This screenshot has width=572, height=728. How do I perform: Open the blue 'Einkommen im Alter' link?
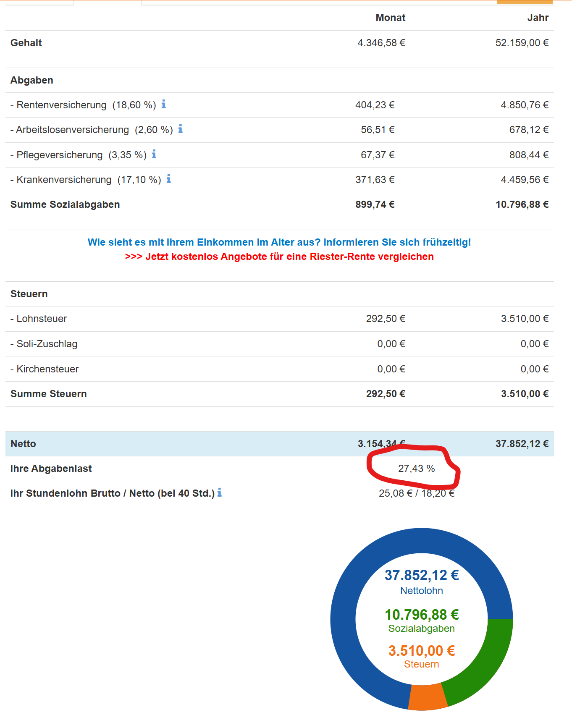pyautogui.click(x=279, y=242)
